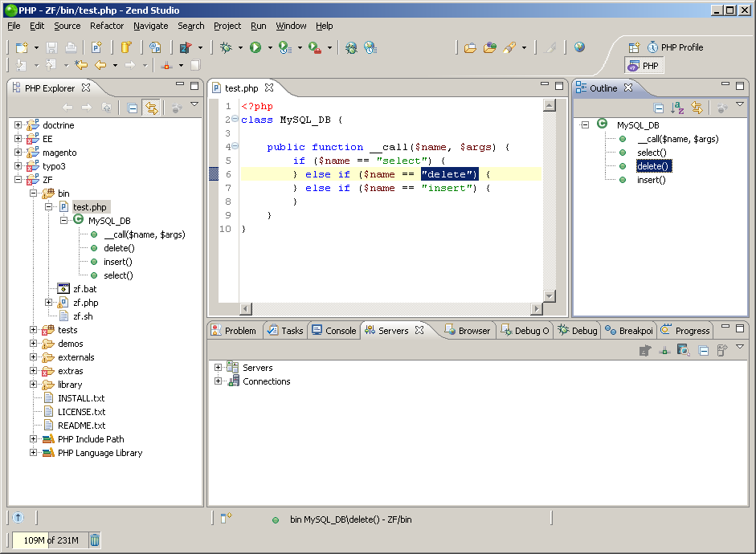Screen dimensions: 756x554
Task: Click the Open Folder toolbar icon
Action: pos(470,47)
